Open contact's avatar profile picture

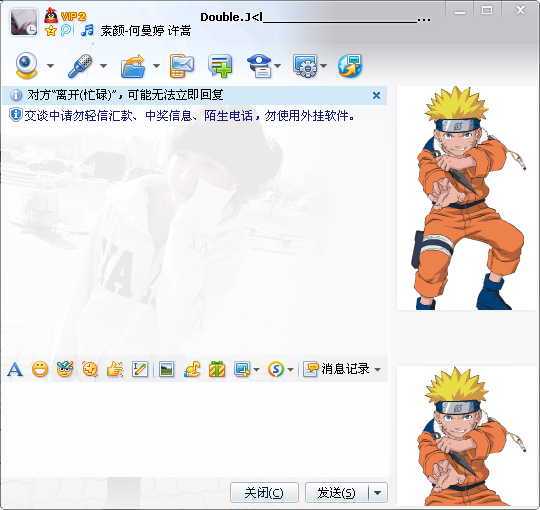(x=24, y=22)
